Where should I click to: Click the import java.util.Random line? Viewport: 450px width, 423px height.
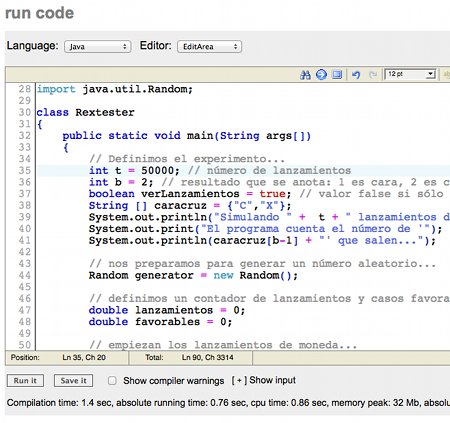tap(115, 89)
